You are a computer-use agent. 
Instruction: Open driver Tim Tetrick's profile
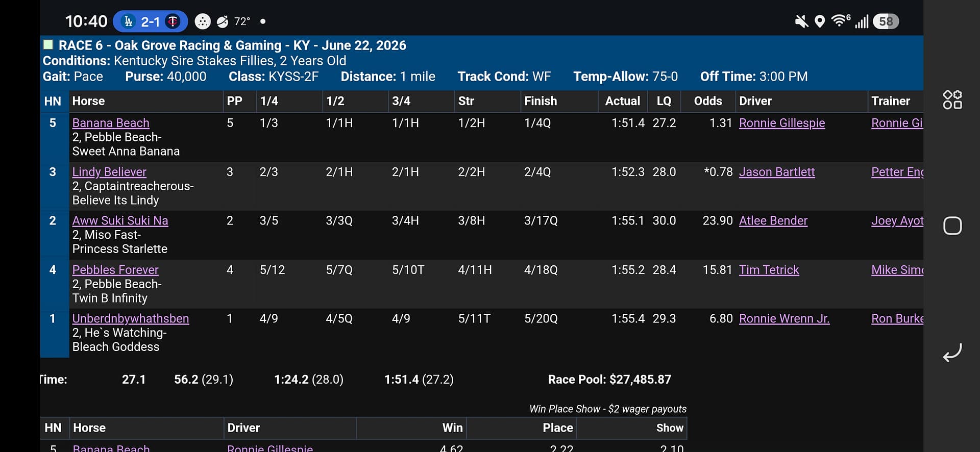769,270
